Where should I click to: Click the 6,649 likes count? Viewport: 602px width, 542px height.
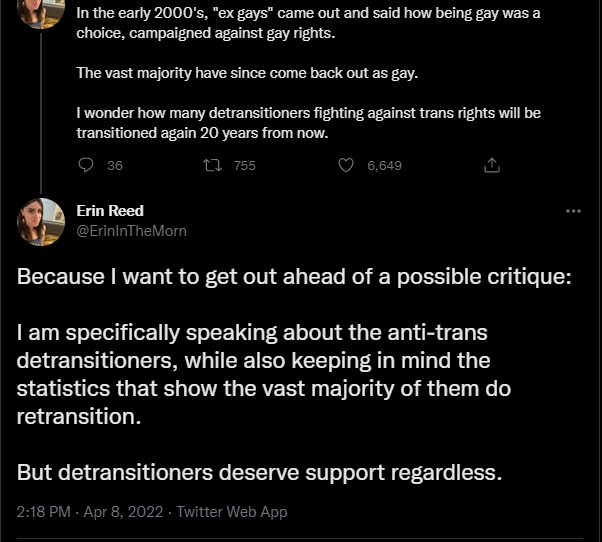tap(384, 165)
